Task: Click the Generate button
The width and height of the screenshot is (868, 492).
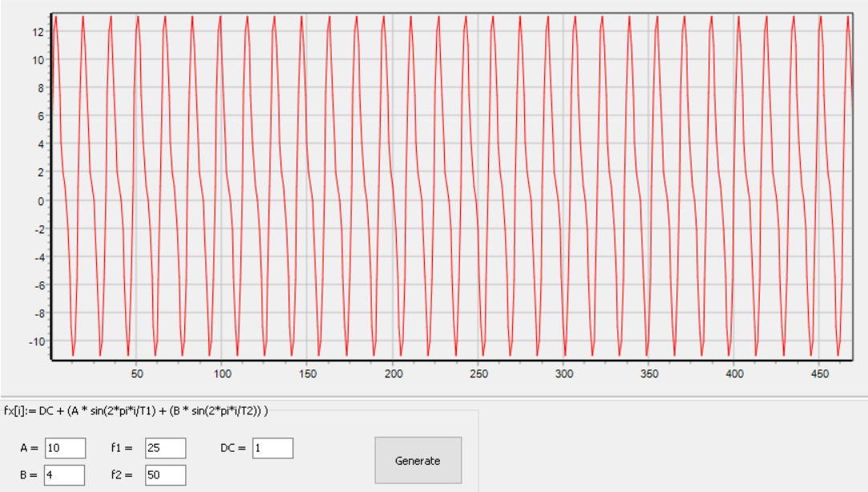Action: [418, 461]
